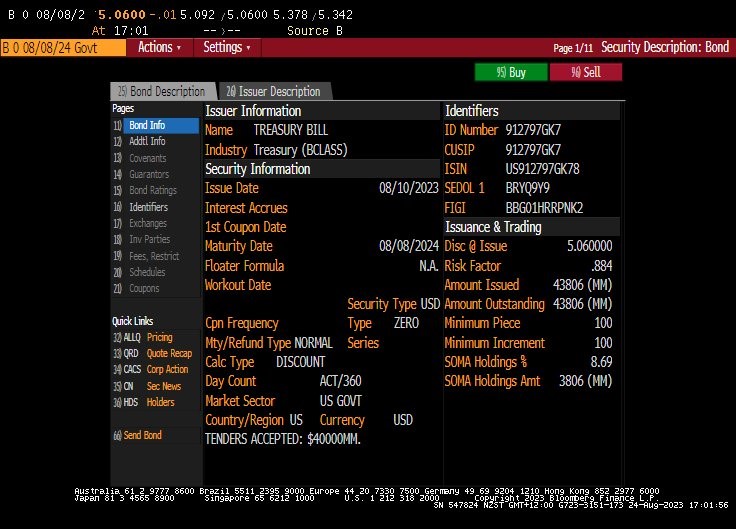Viewport: 736px width, 529px height.
Task: Open the Actions dropdown menu
Action: click(x=160, y=47)
